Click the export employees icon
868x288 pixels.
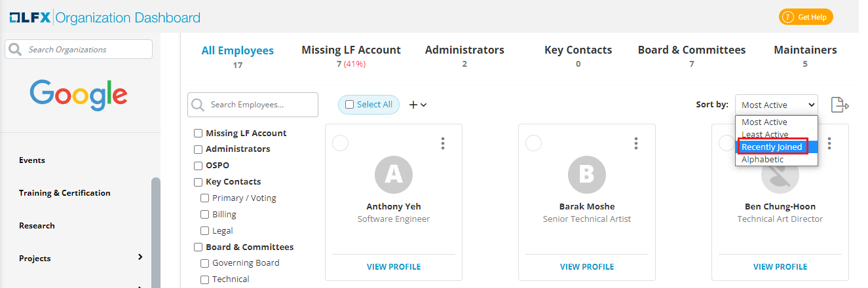(840, 105)
